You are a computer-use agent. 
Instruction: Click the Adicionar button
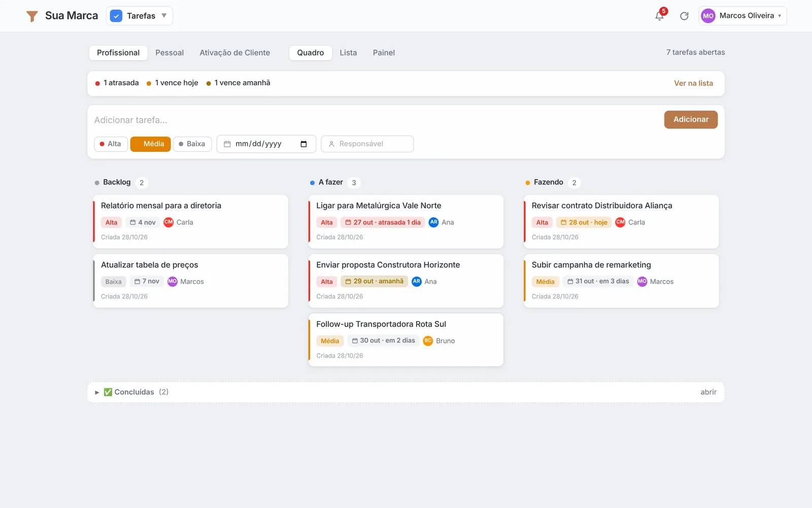pyautogui.click(x=691, y=120)
